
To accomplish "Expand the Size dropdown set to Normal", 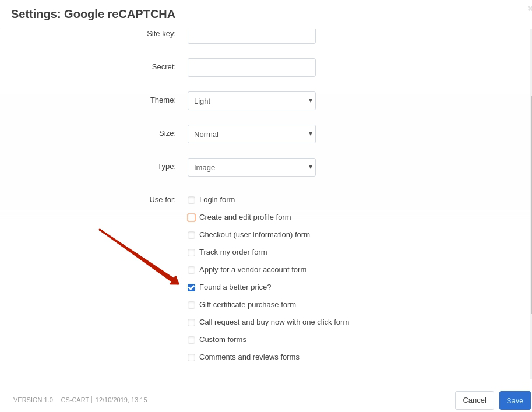I will (251, 134).
